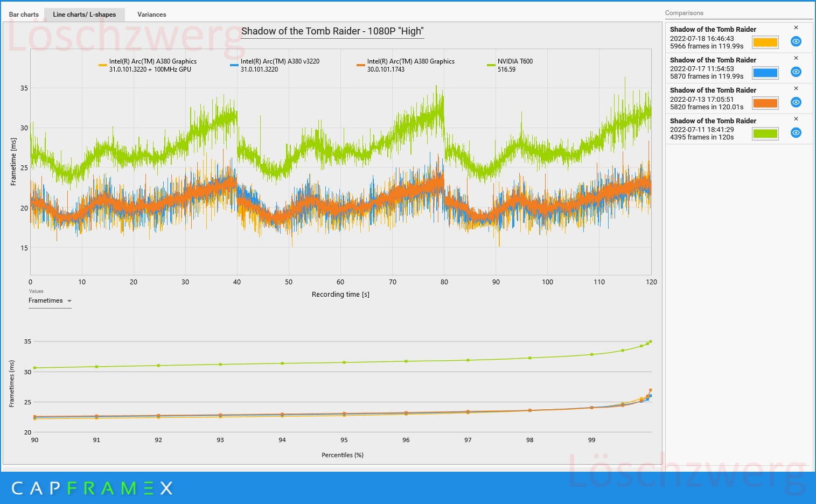Open the yellow color swatch of 16:46:43 record

[765, 43]
